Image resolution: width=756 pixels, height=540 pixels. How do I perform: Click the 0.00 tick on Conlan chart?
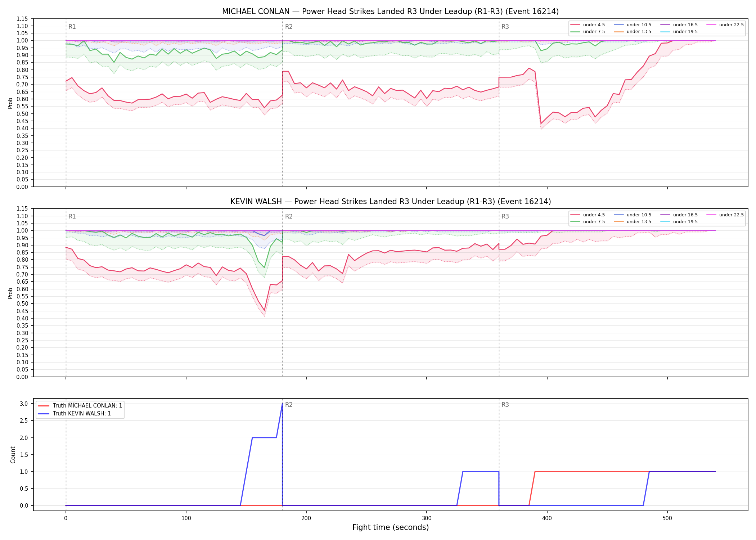pyautogui.click(x=22, y=187)
